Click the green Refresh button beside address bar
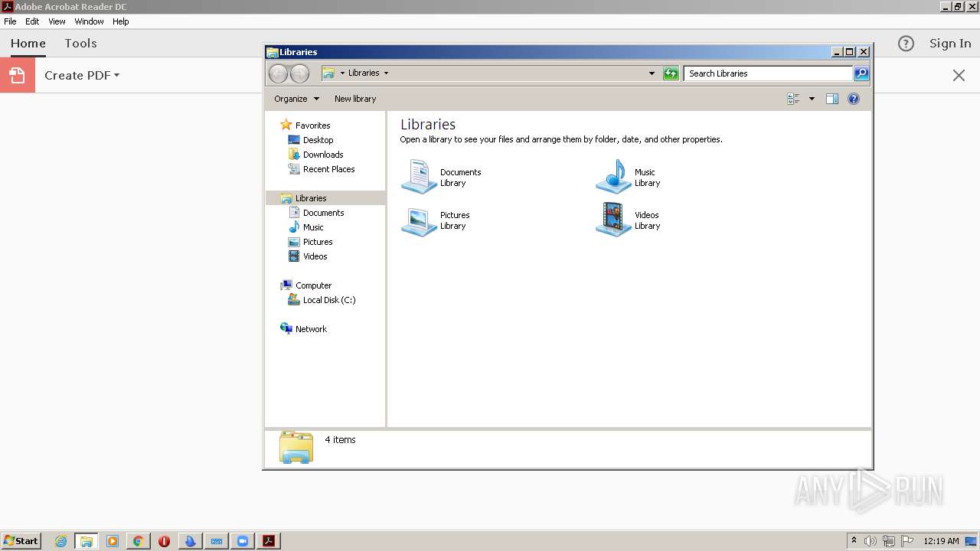Viewport: 980px width, 551px height. pos(671,73)
